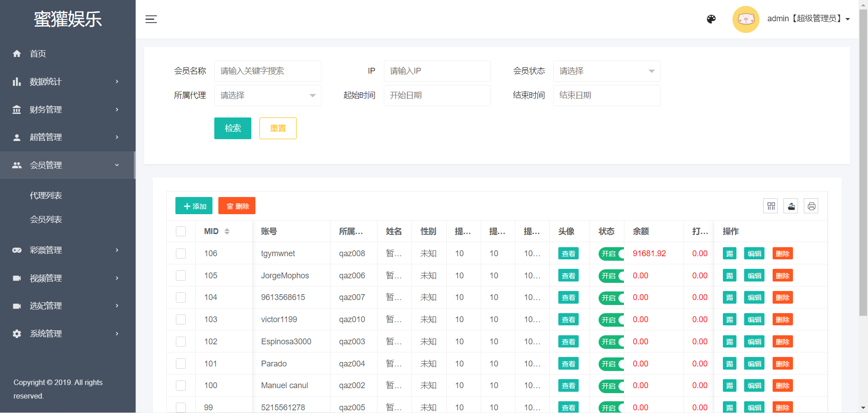
Task: Toggle the select-all checkbox in table header
Action: (181, 231)
